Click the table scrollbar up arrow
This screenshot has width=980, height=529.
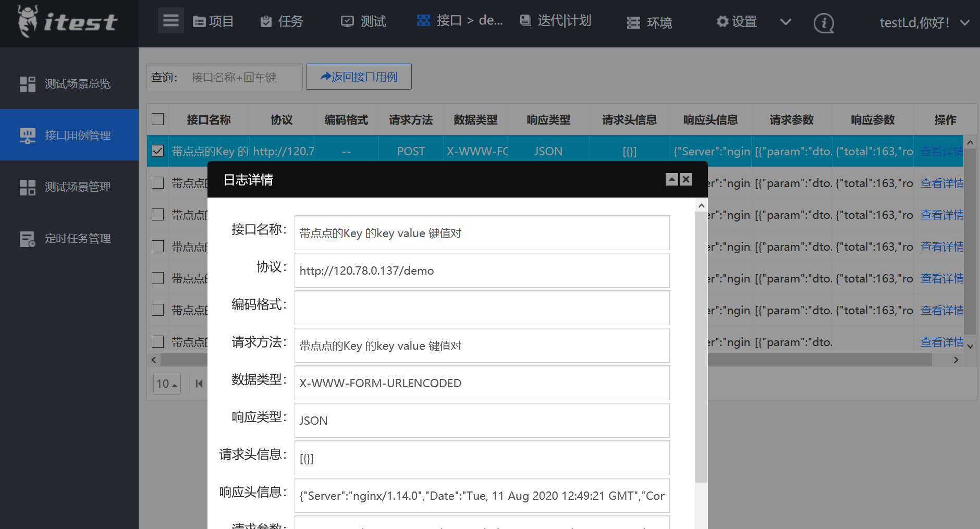point(970,142)
